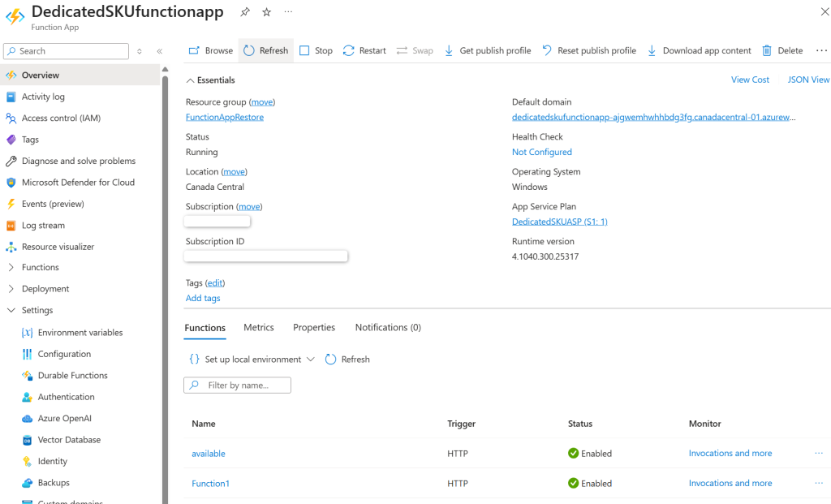Click the Filter by name field
Screen dimensions: 831x504
(238, 386)
